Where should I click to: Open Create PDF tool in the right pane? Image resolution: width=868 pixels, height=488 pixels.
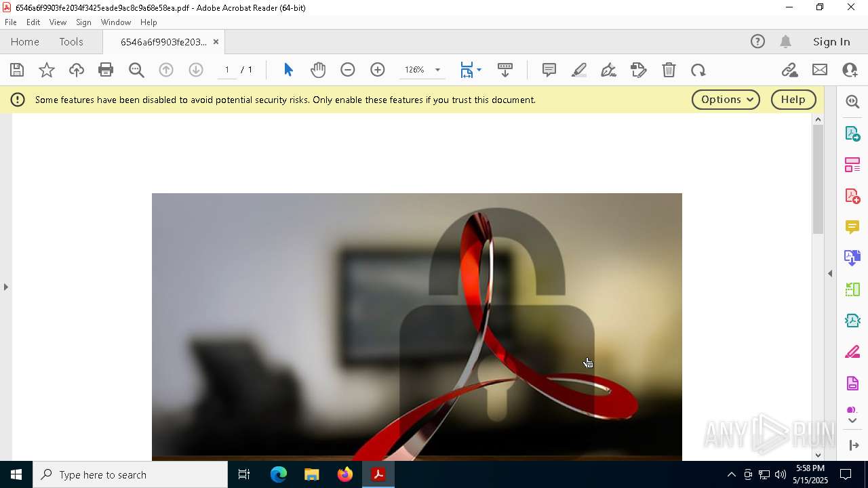(x=852, y=196)
